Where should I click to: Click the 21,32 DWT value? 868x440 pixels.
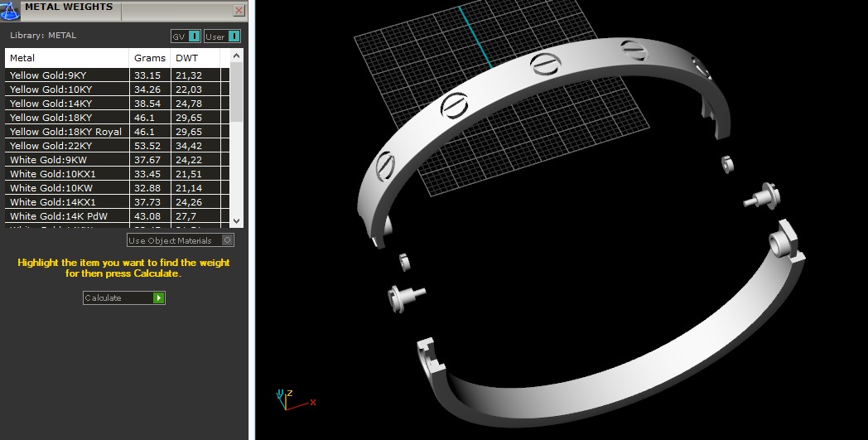tap(189, 75)
